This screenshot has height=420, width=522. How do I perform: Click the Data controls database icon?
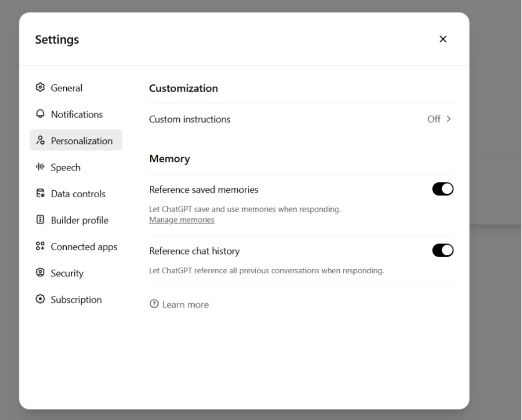[41, 193]
